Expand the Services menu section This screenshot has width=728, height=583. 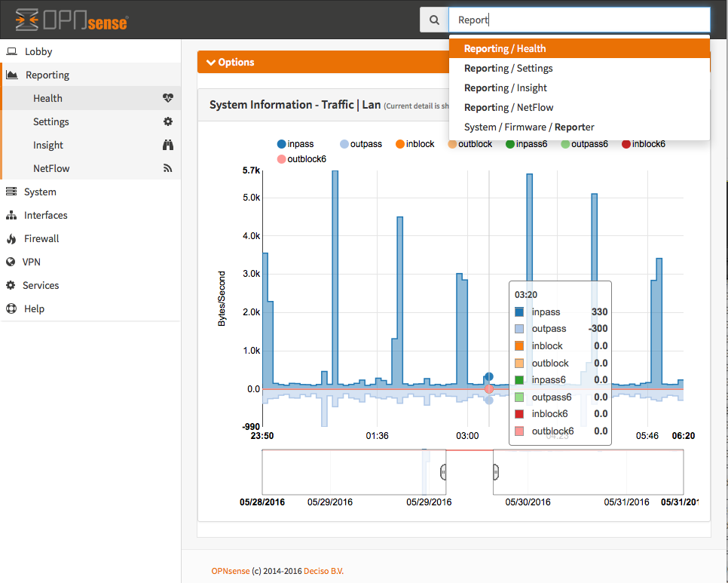click(90, 285)
